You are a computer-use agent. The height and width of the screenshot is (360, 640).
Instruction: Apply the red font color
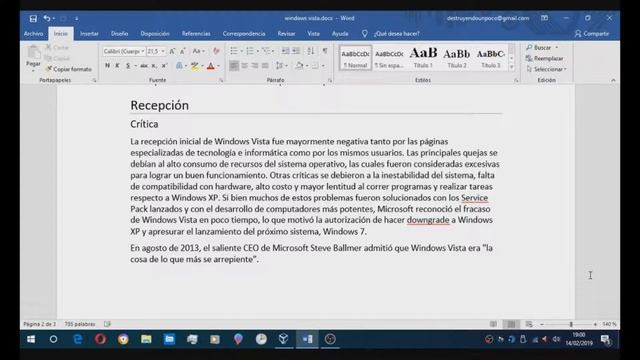(211, 66)
